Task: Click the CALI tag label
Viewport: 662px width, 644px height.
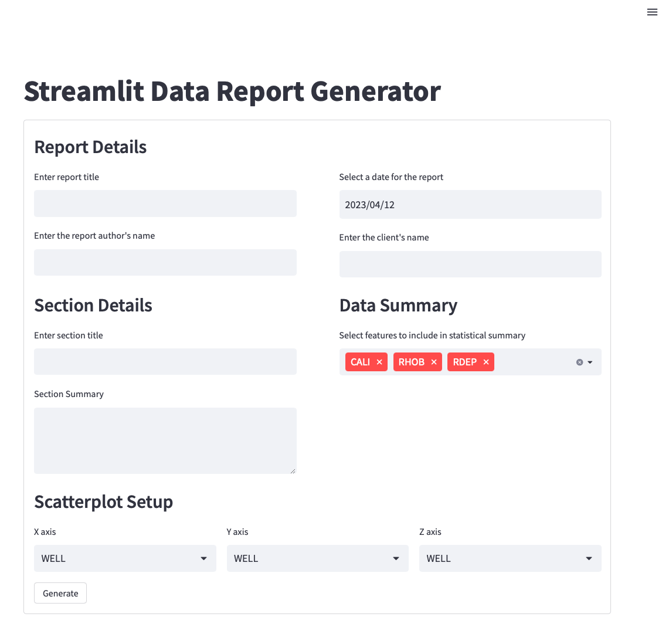Action: [360, 362]
